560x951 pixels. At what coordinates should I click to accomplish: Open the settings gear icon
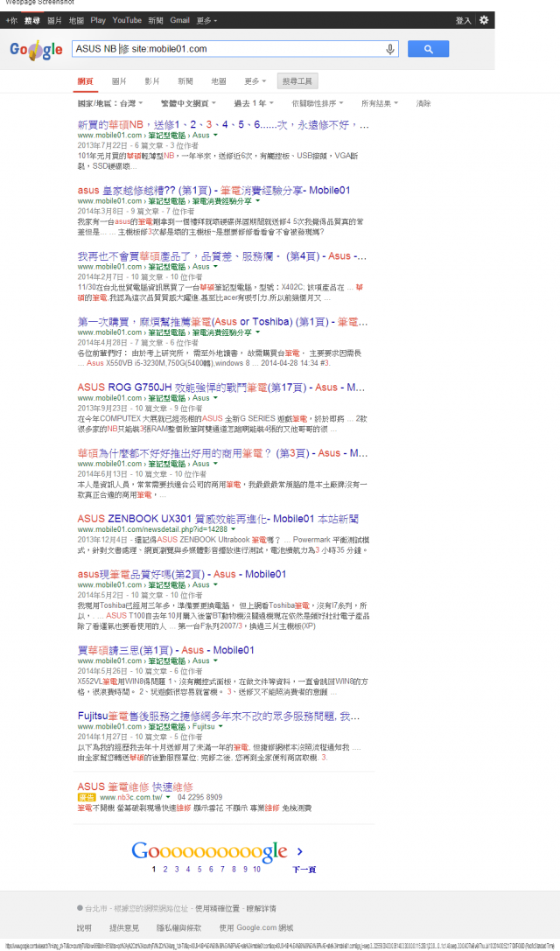pyautogui.click(x=484, y=20)
